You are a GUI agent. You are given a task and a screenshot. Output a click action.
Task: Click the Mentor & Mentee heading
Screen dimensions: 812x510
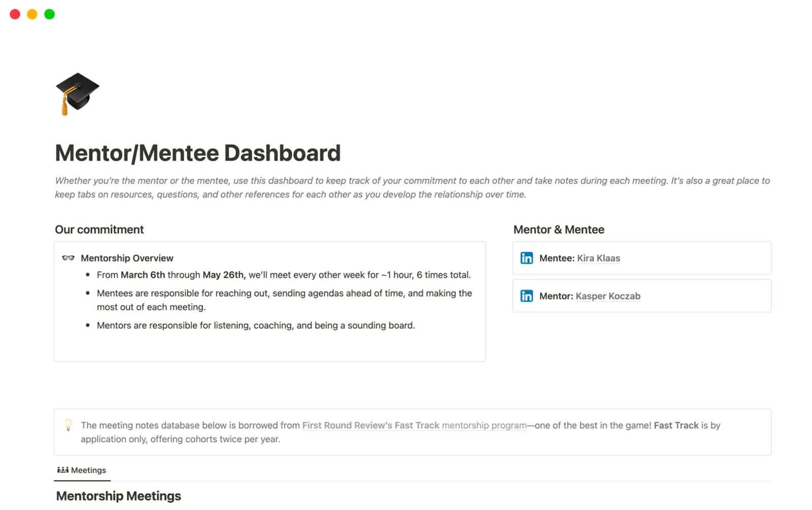[559, 229]
